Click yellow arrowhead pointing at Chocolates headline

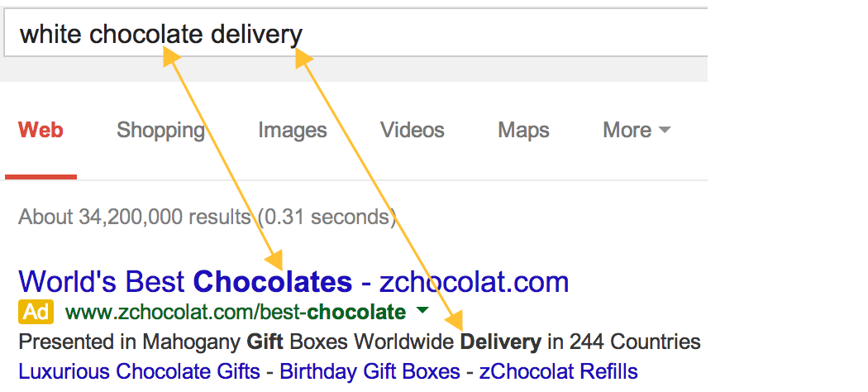(274, 259)
